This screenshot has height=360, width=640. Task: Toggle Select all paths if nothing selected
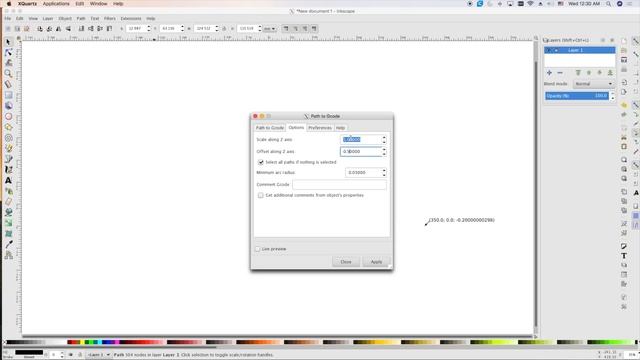(x=260, y=162)
